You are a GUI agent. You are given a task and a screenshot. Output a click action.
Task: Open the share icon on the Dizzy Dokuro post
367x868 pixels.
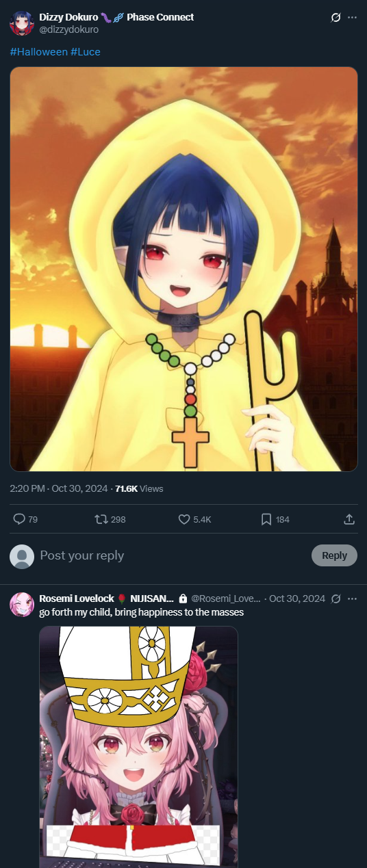[349, 519]
